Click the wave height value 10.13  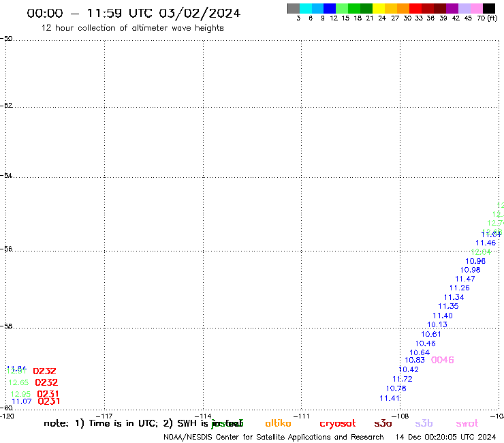(x=437, y=324)
